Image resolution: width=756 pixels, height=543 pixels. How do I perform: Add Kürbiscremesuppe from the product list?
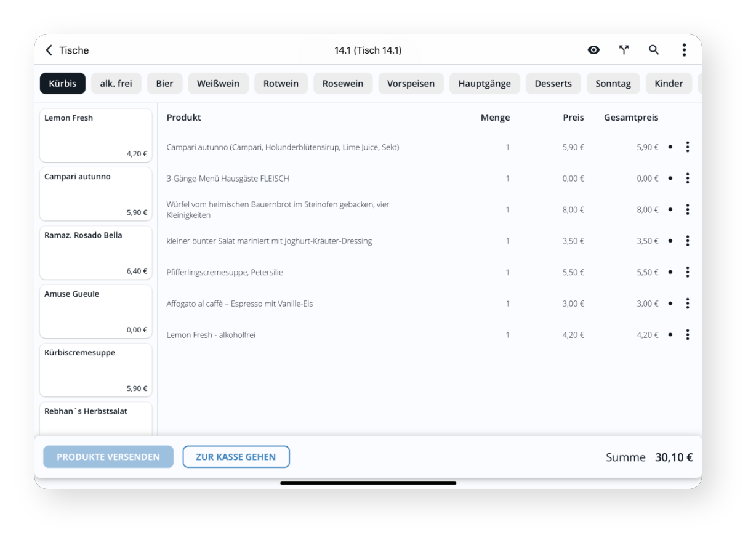tap(95, 369)
